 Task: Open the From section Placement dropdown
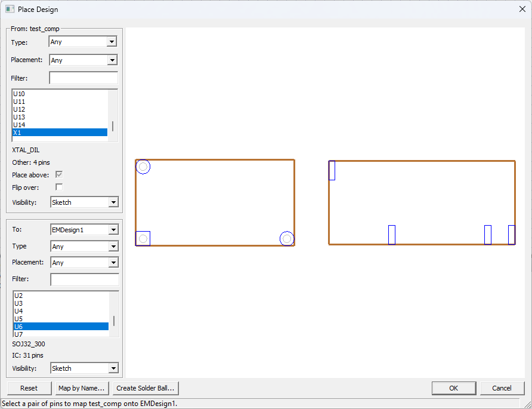click(x=113, y=60)
